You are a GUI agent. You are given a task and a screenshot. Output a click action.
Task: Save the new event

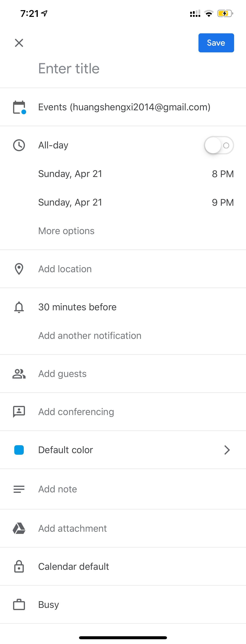click(x=216, y=43)
